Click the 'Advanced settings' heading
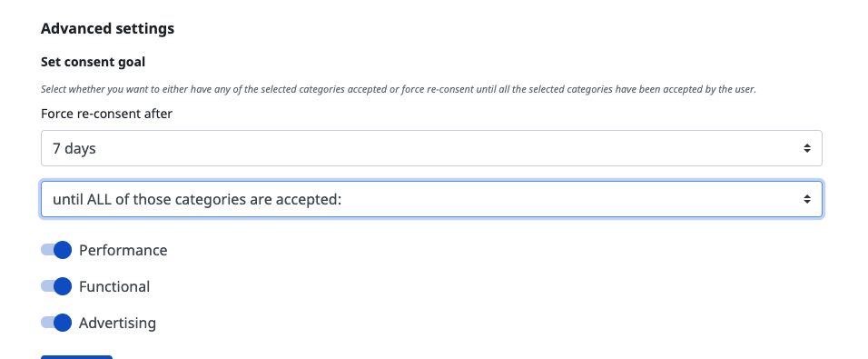 coord(107,28)
